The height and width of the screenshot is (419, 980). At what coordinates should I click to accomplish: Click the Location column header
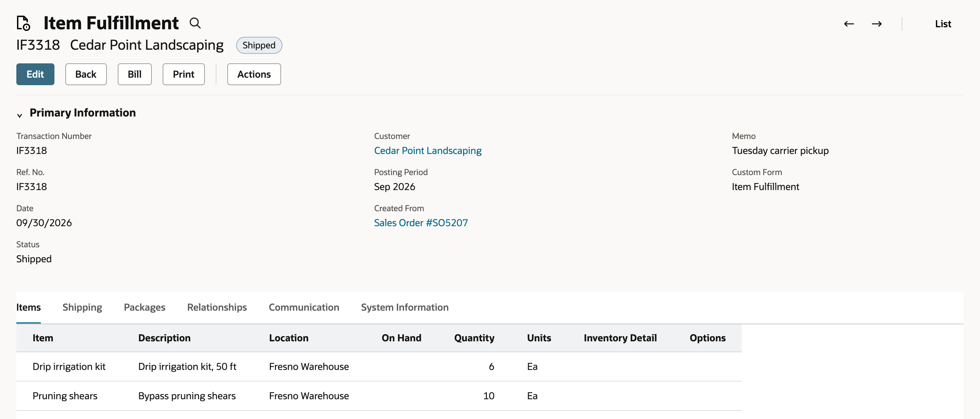pos(289,338)
